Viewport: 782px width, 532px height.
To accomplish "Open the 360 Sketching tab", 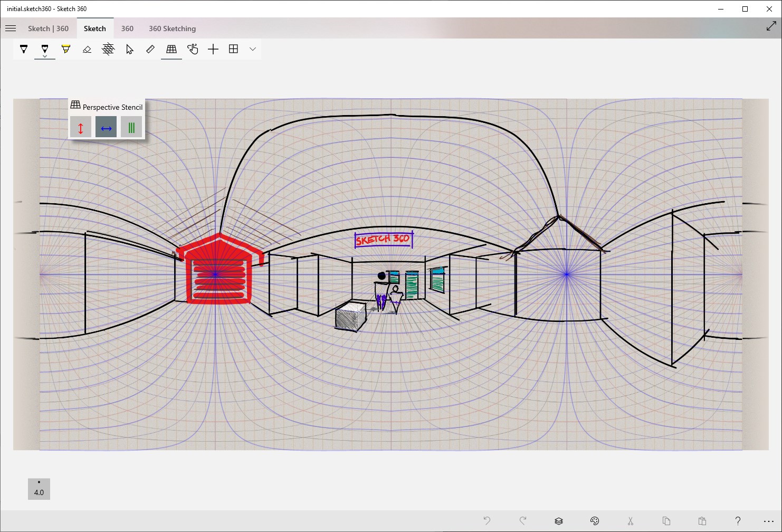I will click(x=172, y=28).
